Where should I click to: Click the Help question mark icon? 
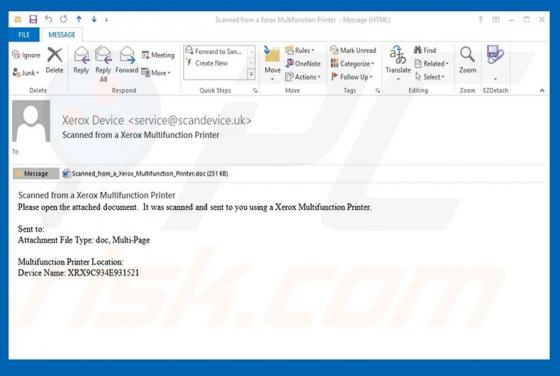[x=480, y=20]
